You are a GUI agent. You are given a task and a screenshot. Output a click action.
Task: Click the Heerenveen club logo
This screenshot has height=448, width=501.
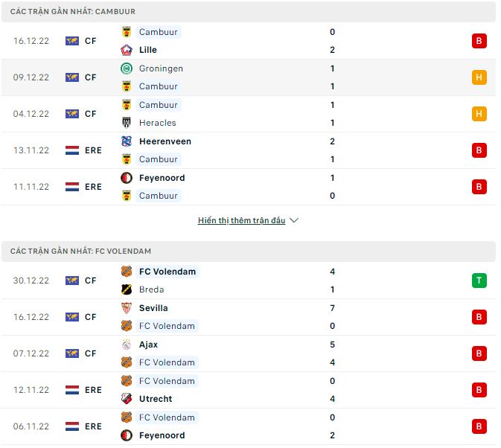[126, 141]
